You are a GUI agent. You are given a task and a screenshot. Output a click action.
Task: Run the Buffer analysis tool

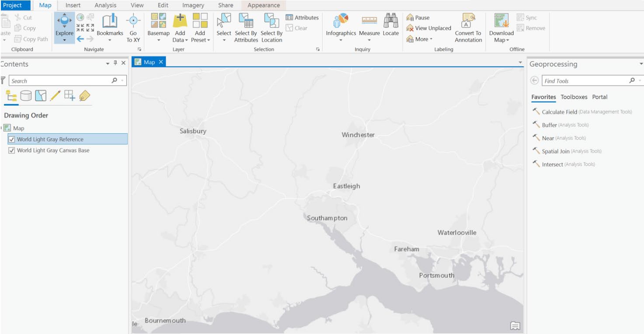pos(549,125)
